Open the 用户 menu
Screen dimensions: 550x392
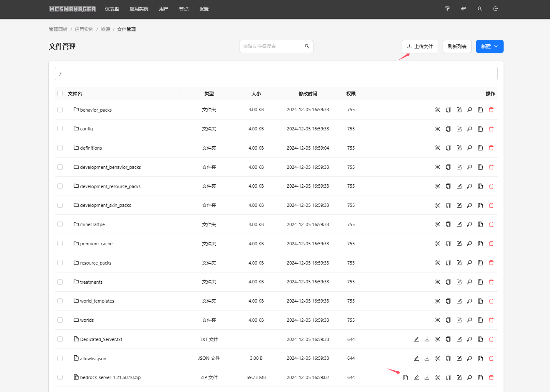pos(164,9)
